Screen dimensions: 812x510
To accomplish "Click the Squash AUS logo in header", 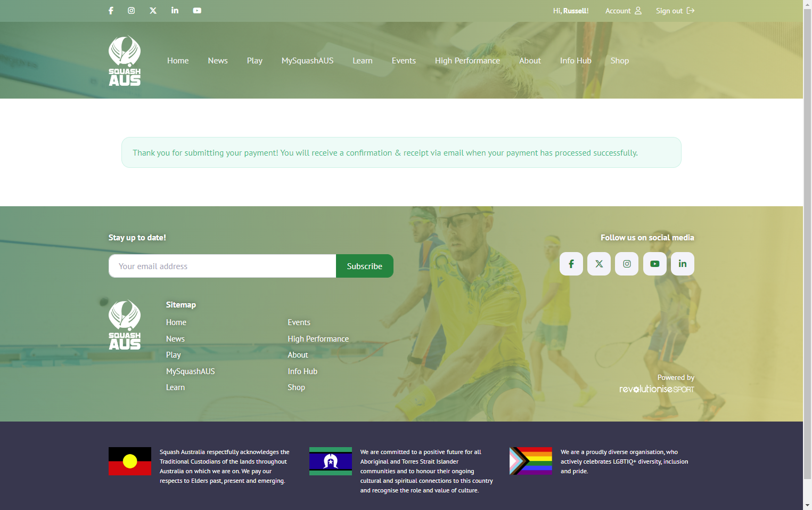I will click(125, 61).
